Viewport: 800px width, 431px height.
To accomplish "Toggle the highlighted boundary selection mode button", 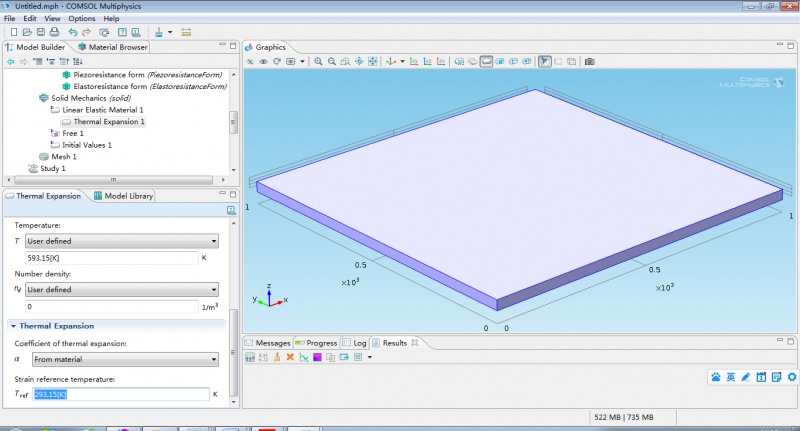I will 486,62.
